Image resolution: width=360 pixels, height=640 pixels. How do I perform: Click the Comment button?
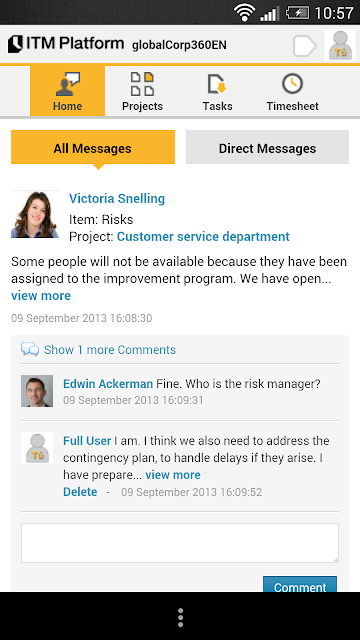coord(300,584)
